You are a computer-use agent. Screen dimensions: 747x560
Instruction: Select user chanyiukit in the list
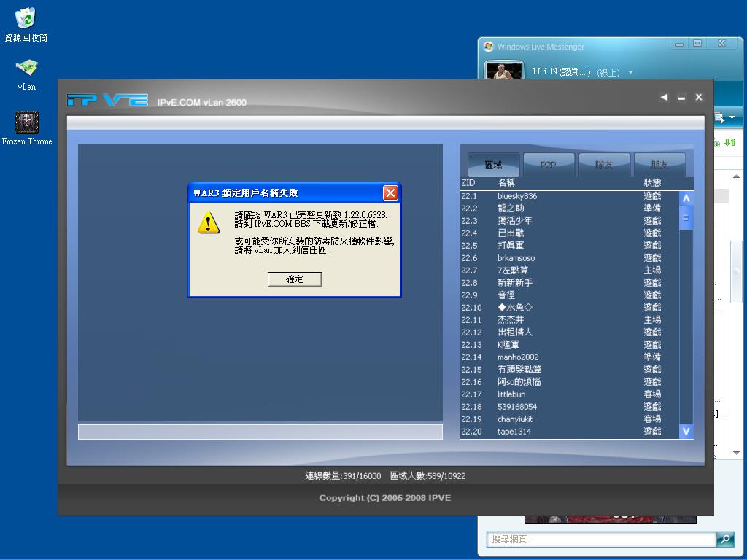click(569, 419)
